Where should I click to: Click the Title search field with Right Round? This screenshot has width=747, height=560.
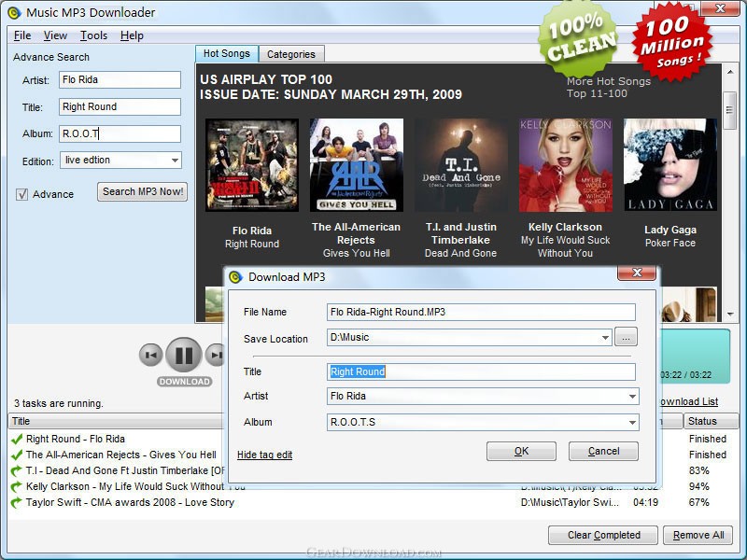pyautogui.click(x=120, y=106)
